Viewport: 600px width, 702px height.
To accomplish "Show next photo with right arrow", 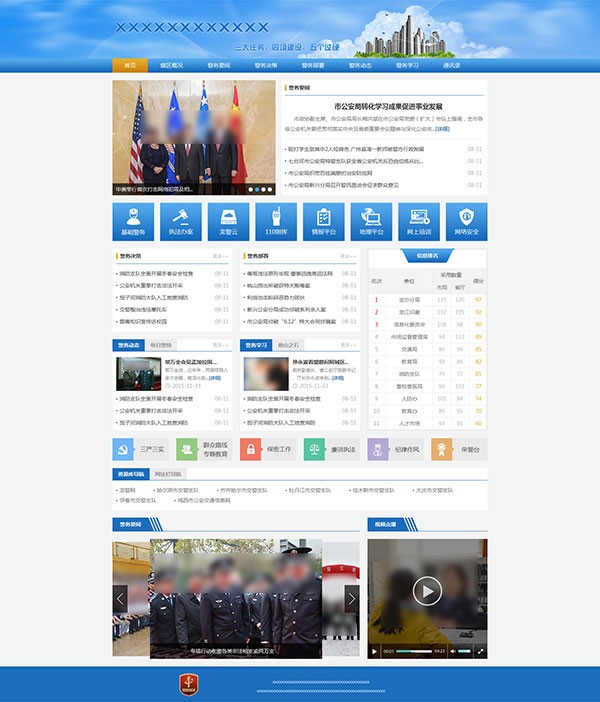I will click(x=351, y=598).
